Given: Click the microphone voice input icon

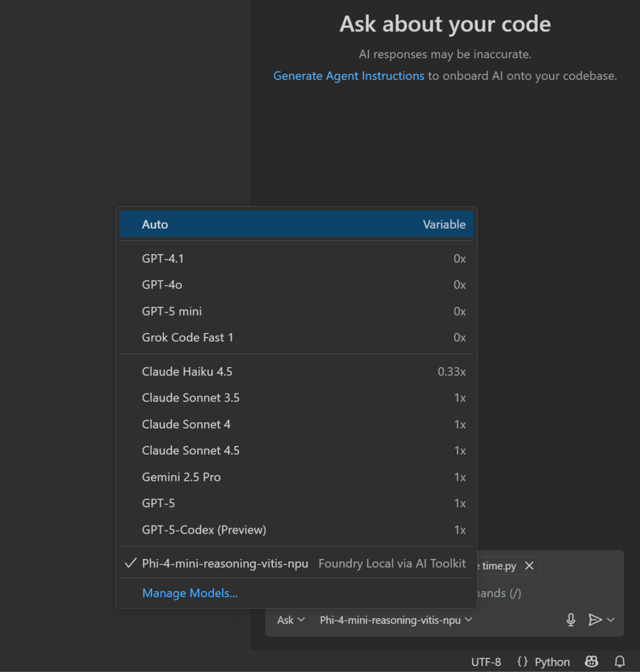Looking at the screenshot, I should 570,619.
